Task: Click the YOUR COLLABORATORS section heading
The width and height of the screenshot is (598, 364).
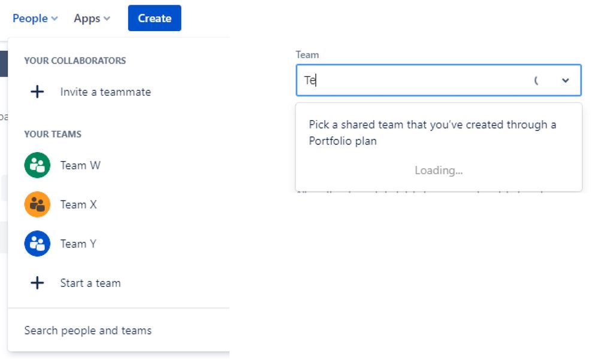Action: (75, 60)
